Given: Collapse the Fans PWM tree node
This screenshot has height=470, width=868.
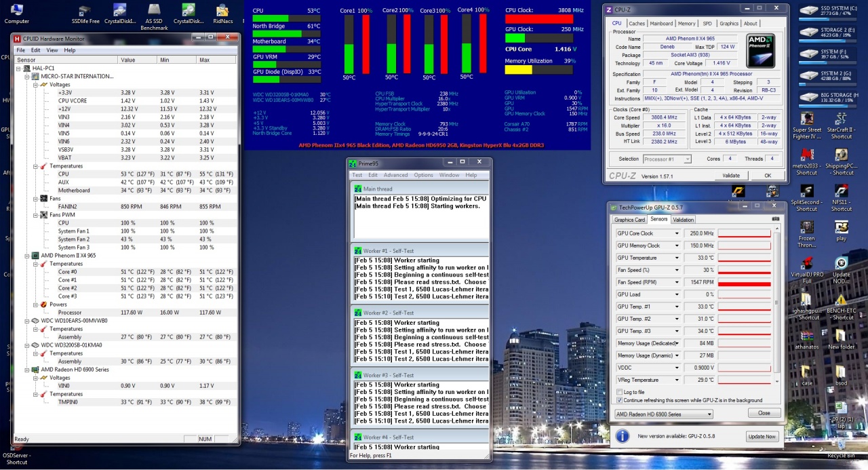Looking at the screenshot, I should tap(35, 215).
